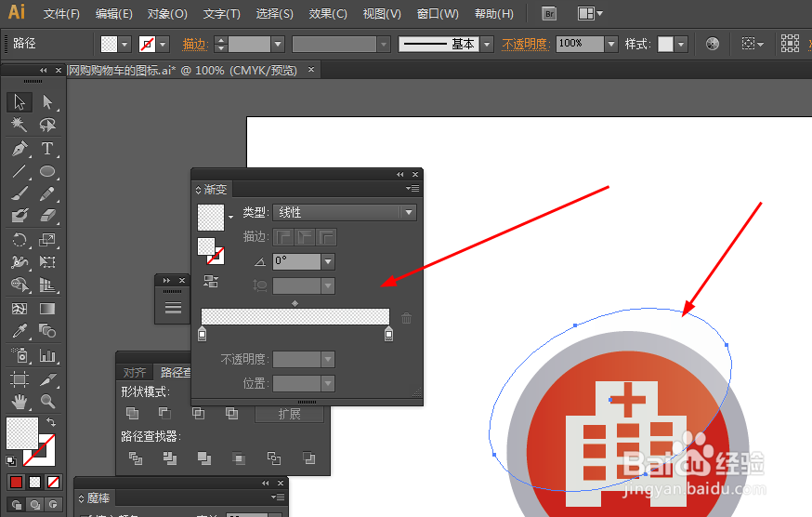Select the Symbol Sprayer tool
This screenshot has height=517, width=812.
(x=20, y=355)
